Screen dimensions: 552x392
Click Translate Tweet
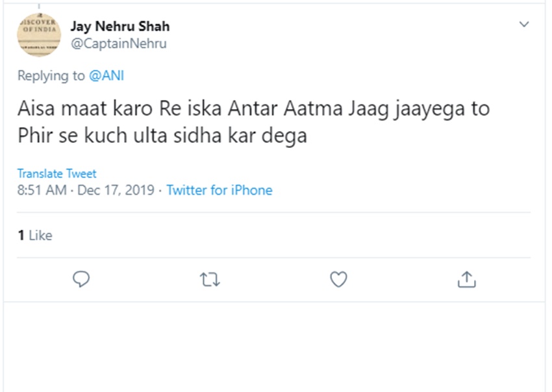coord(56,173)
